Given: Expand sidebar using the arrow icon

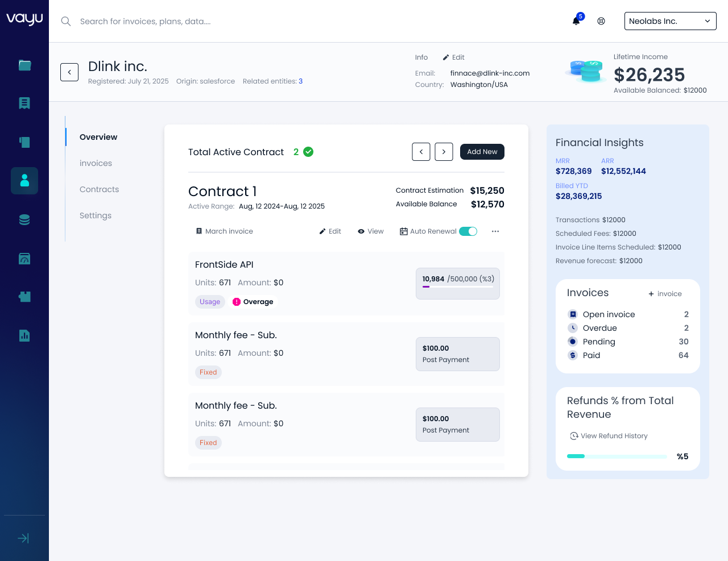Looking at the screenshot, I should click(x=23, y=538).
